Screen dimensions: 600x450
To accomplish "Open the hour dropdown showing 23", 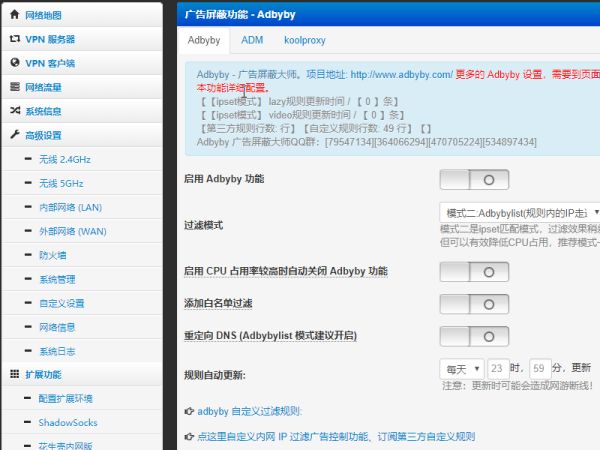I will coord(499,368).
